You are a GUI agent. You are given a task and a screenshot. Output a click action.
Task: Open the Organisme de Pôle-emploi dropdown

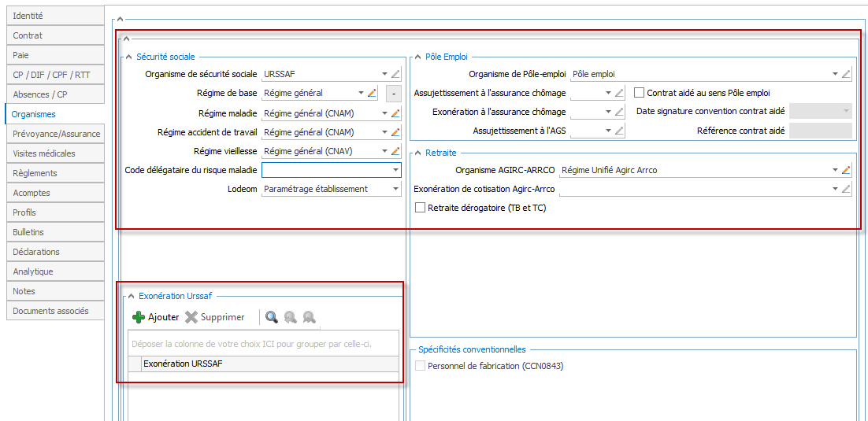click(835, 74)
